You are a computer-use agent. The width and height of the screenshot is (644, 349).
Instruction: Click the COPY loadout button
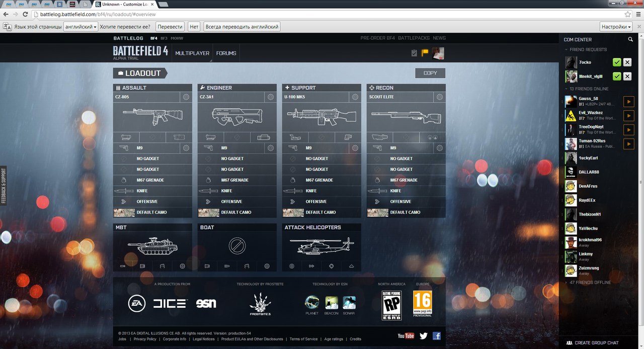430,73
